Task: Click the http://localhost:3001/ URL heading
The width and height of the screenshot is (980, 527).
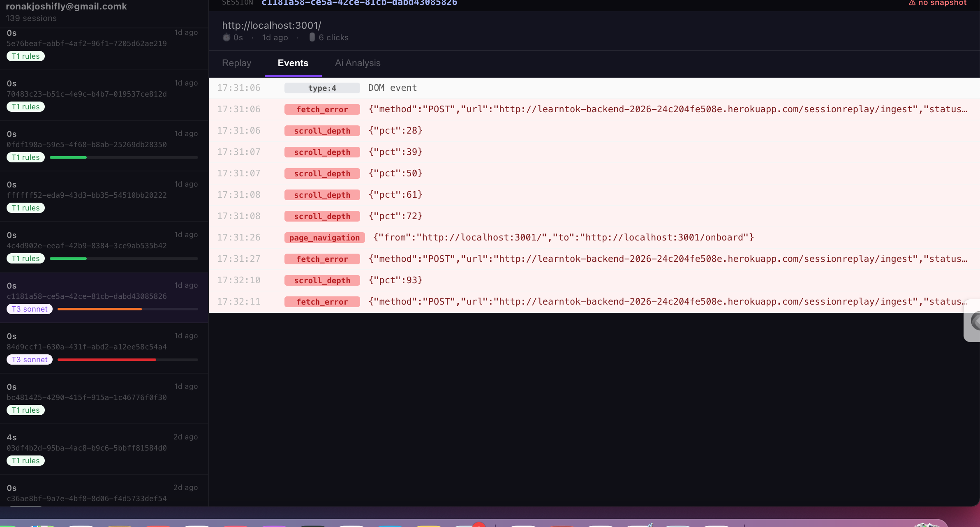Action: click(271, 25)
